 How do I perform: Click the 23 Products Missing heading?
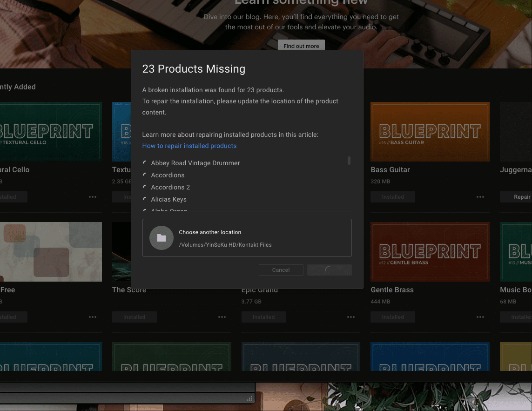194,69
